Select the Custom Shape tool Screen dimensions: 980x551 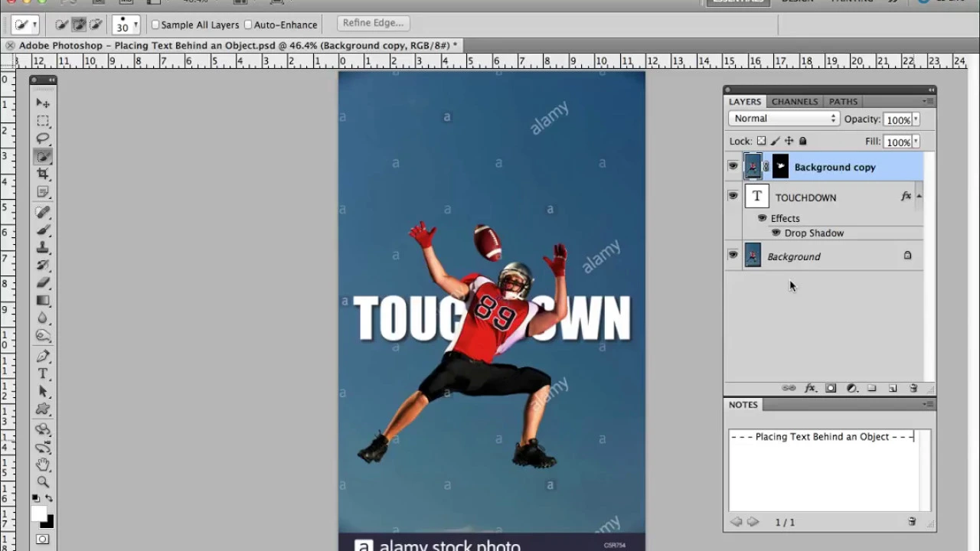pyautogui.click(x=43, y=409)
